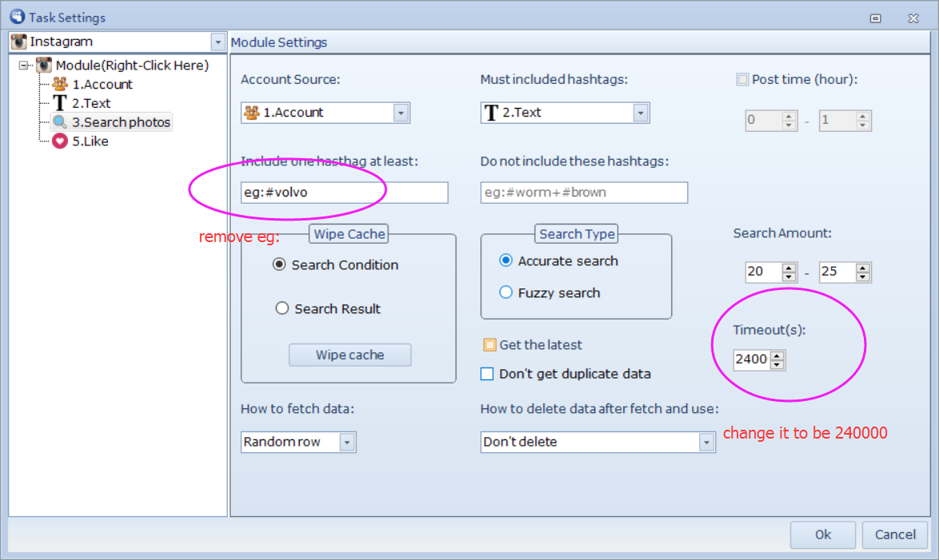Confirm settings with the Ok button

coord(822,534)
